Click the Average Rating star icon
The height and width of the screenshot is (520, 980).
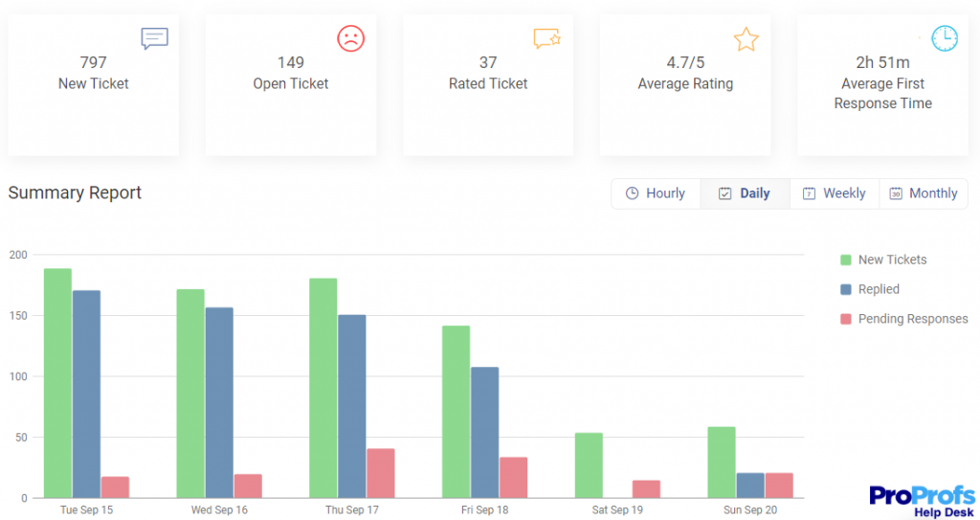746,39
